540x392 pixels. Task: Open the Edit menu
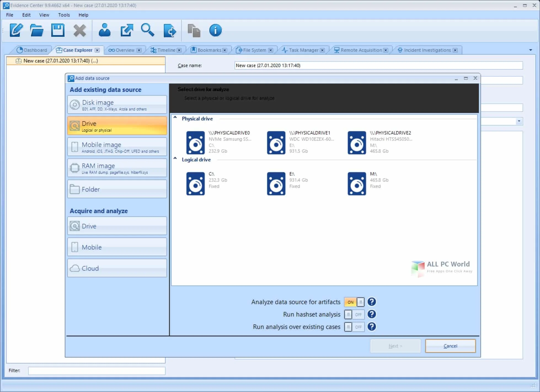[x=26, y=15]
